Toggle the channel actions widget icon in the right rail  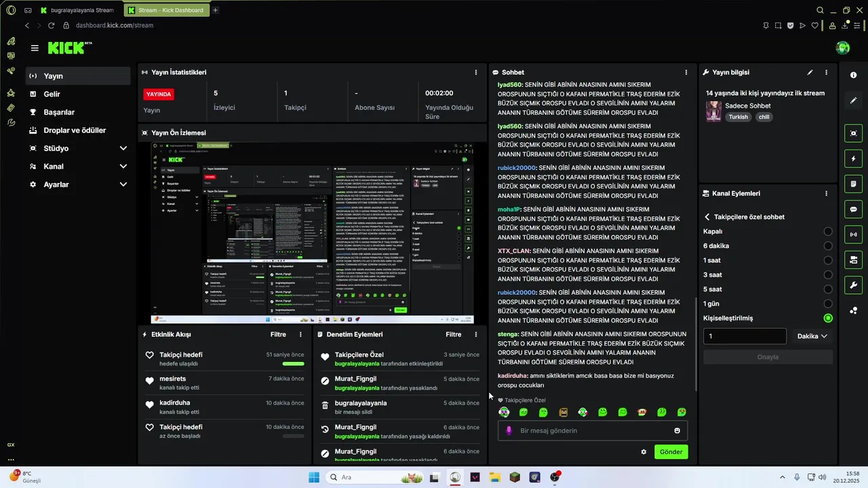853,260
